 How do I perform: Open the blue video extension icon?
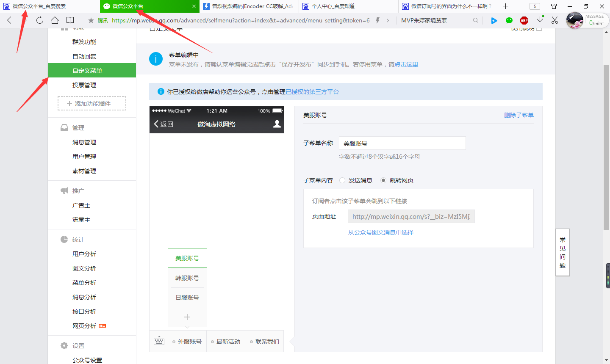point(494,20)
